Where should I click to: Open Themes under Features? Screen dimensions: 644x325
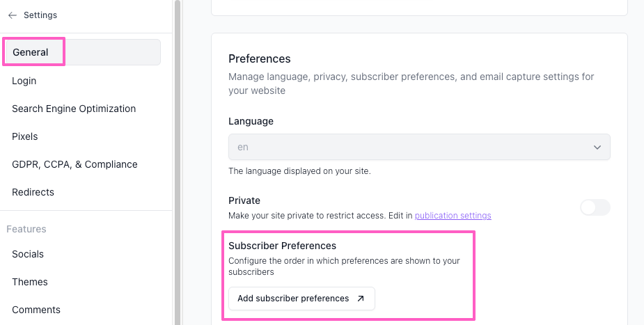[30, 282]
